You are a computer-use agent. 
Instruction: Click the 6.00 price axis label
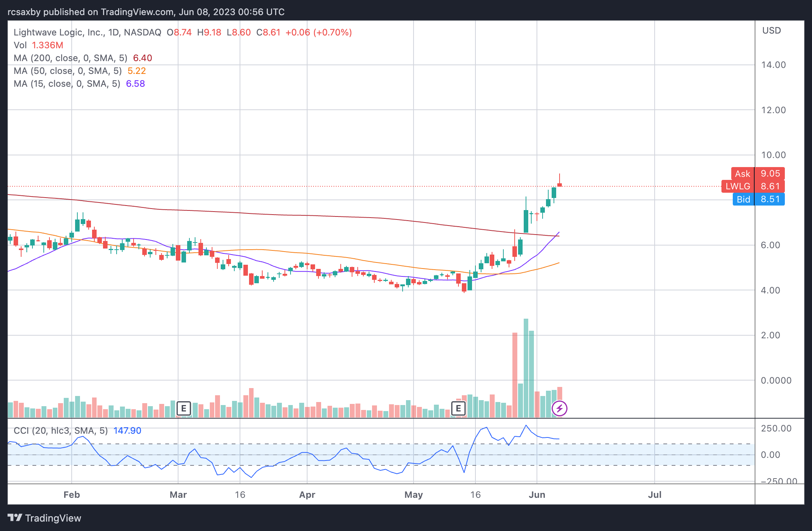(770, 245)
